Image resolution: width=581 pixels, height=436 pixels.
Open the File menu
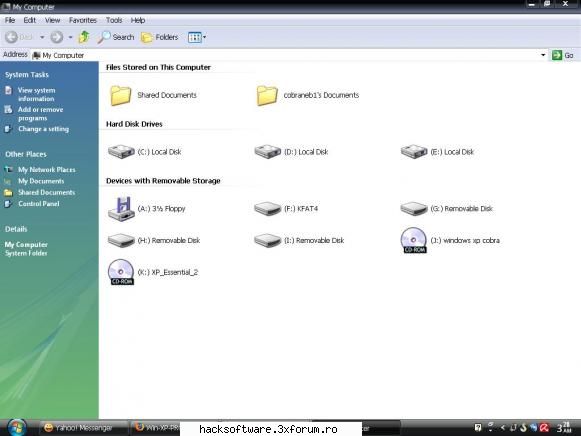10,20
